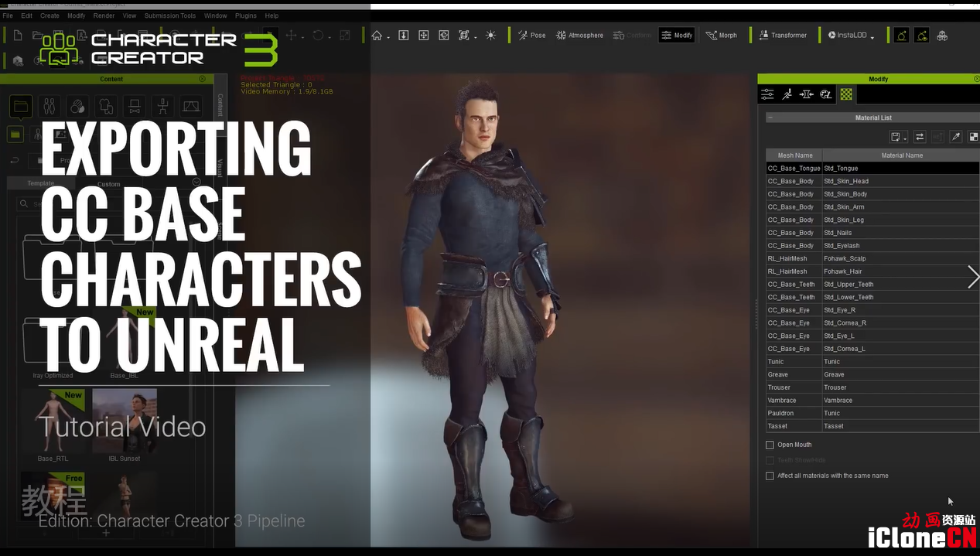Select the Greave material row

coord(872,374)
